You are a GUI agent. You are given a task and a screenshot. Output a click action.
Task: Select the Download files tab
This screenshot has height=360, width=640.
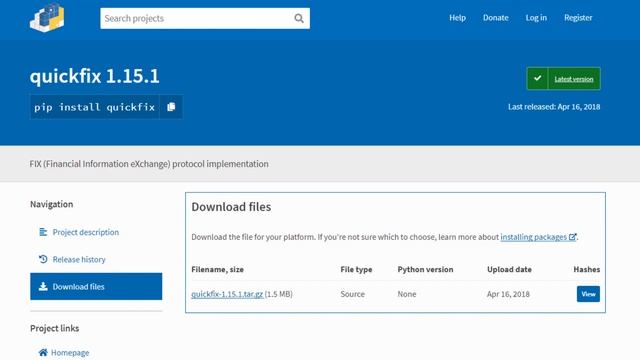[x=96, y=287]
